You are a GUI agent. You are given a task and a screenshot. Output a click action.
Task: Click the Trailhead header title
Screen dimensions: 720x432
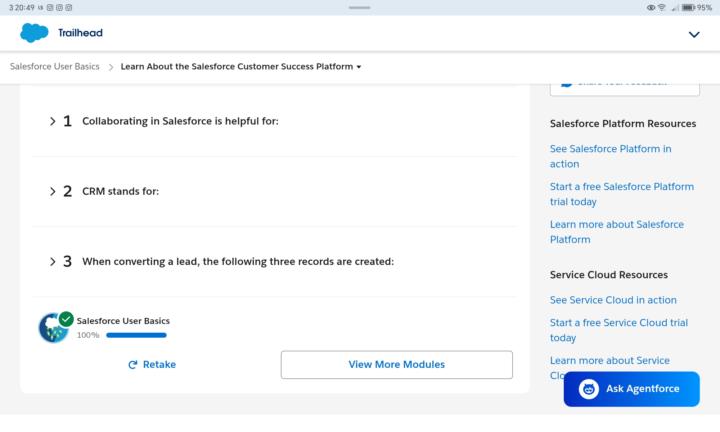click(x=80, y=33)
